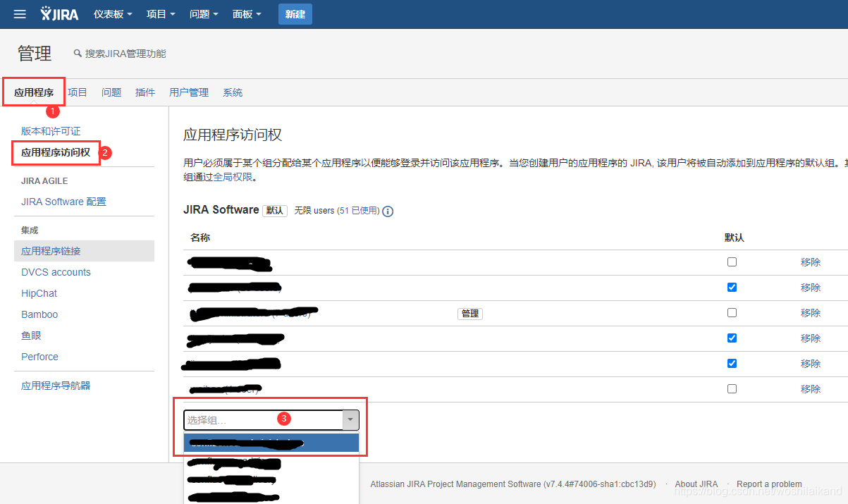Expand the 选择组 dropdown arrow
This screenshot has height=504, width=848.
click(x=350, y=420)
